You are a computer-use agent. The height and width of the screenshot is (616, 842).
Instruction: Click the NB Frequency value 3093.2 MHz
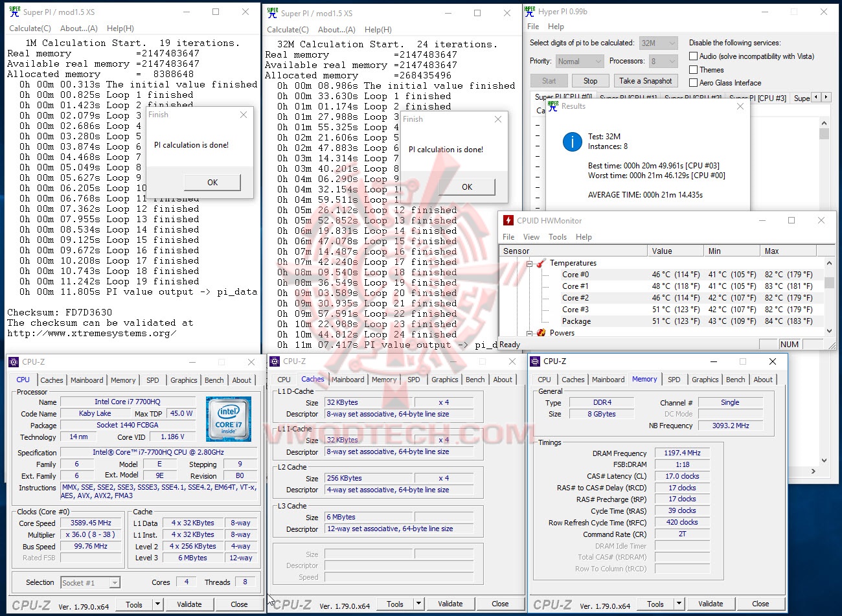(731, 426)
